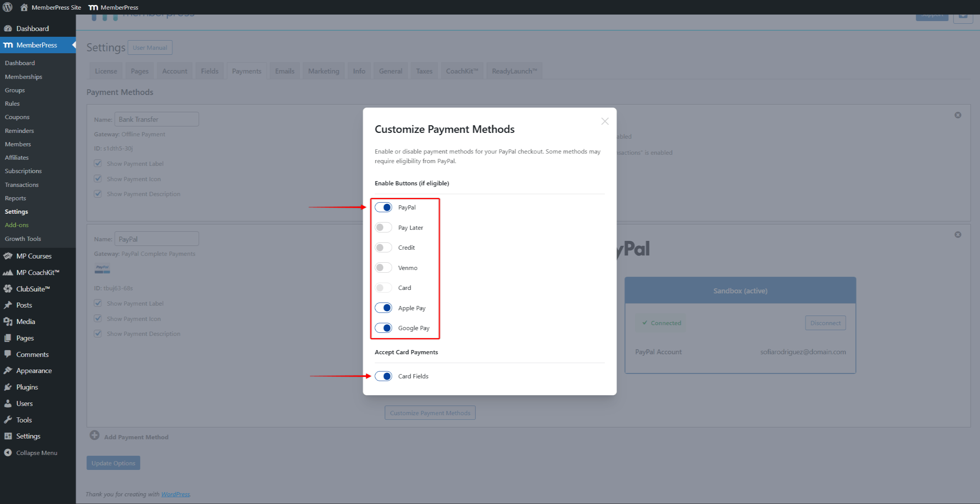Screen dimensions: 980x504
Task: Click the Update Options button
Action: 113,463
